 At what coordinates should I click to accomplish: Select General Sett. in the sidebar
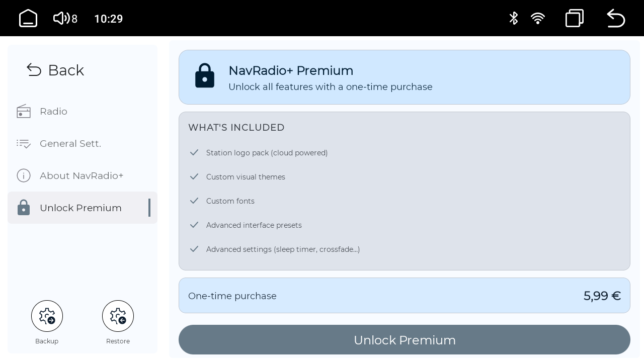click(x=83, y=143)
